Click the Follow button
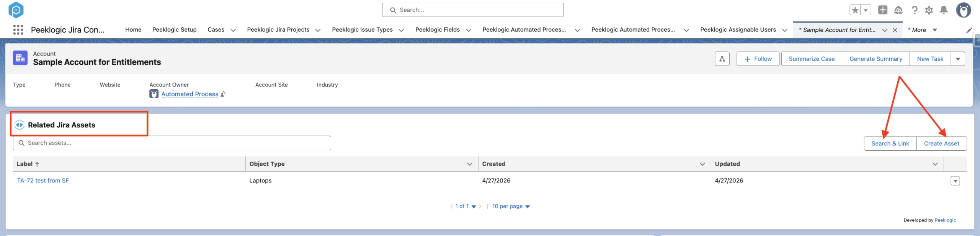980x236 pixels. [x=758, y=59]
